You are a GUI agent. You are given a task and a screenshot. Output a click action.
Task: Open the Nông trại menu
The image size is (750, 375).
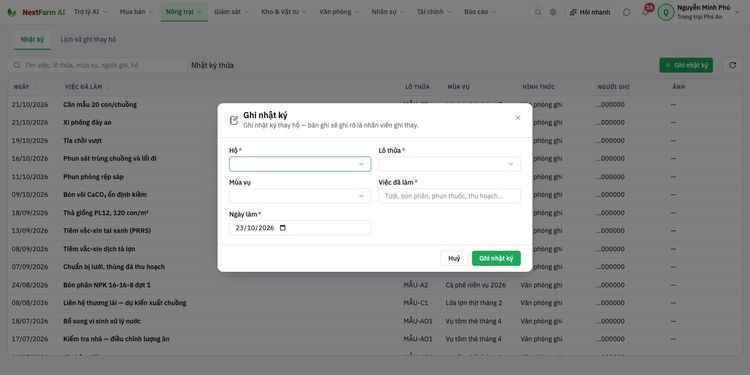(x=184, y=12)
